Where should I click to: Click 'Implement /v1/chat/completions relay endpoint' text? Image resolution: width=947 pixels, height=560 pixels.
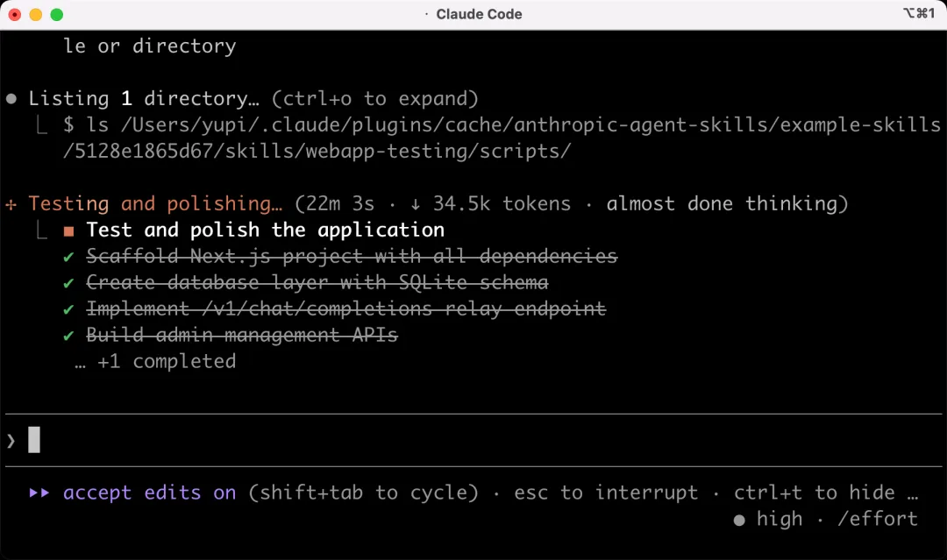tap(346, 308)
